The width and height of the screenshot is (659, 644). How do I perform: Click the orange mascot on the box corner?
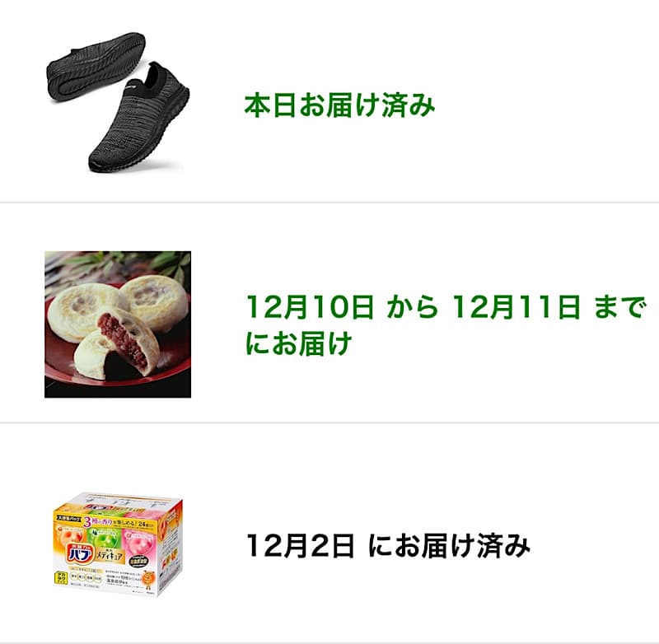click(148, 579)
